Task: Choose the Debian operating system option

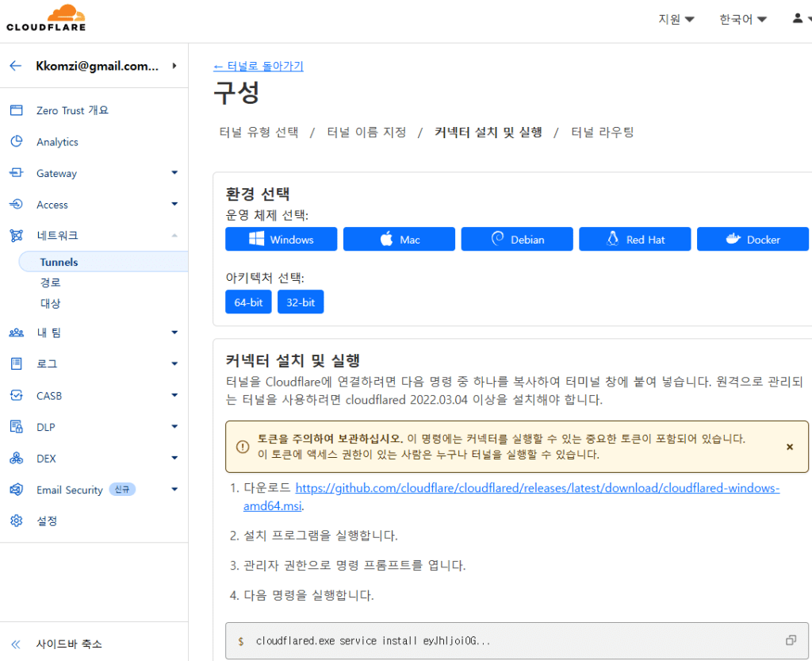Action: [x=516, y=239]
